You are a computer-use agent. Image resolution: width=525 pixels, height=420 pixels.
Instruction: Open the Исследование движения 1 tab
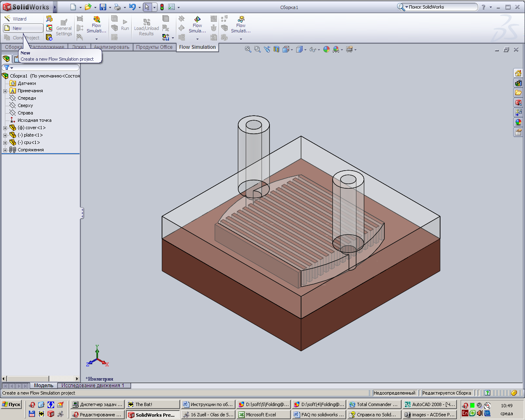(93, 386)
